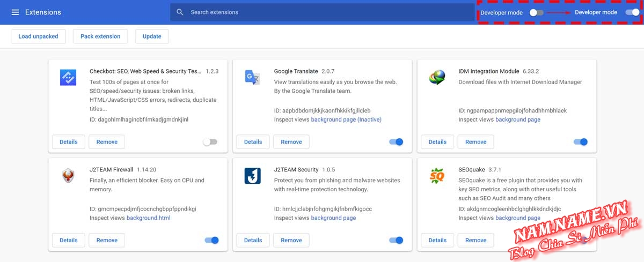Remove the J2TEAM Security extension
Viewport: 644px width, 262px height.
click(291, 241)
